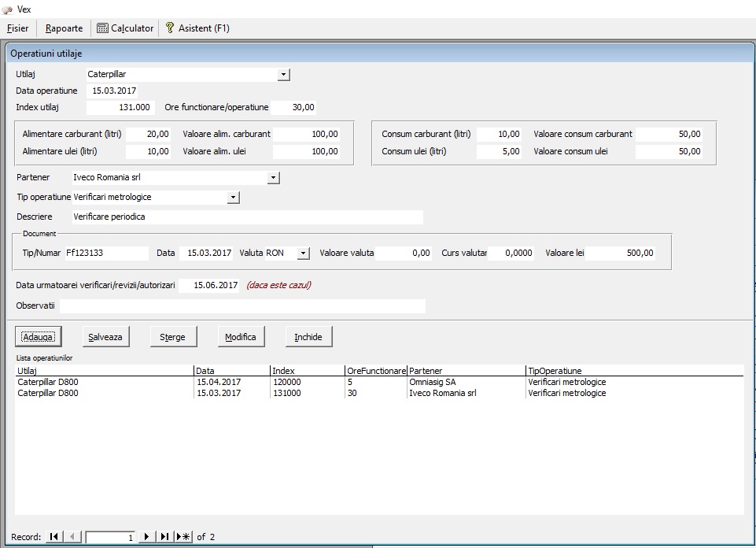This screenshot has width=756, height=548.
Task: Click the Adauga button
Action: tap(38, 337)
